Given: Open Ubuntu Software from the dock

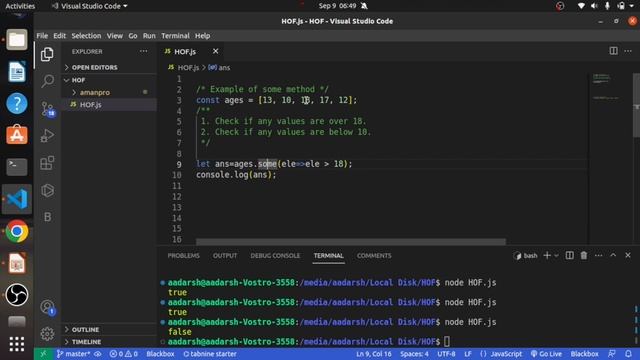Looking at the screenshot, I should coord(17,135).
